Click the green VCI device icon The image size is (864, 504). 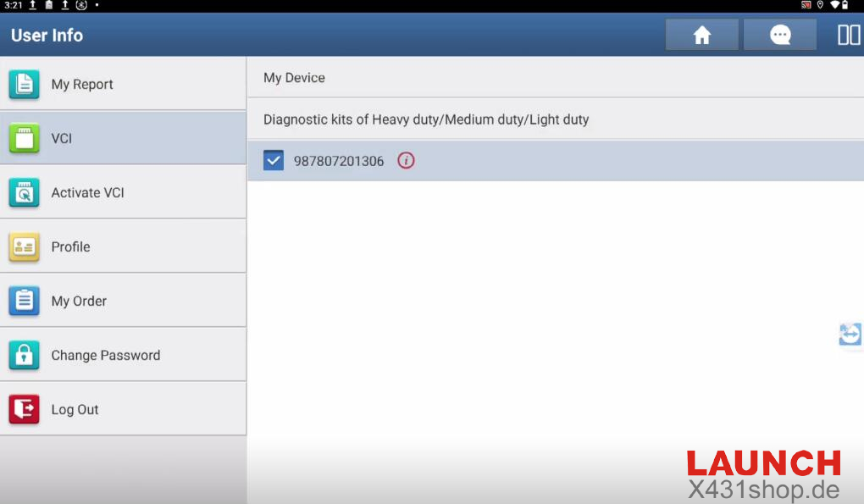click(x=24, y=138)
